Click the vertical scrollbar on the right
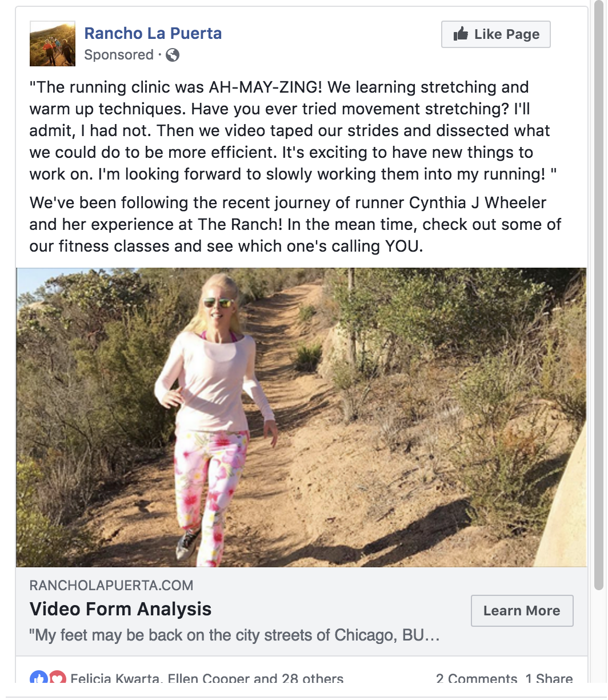 [598, 297]
